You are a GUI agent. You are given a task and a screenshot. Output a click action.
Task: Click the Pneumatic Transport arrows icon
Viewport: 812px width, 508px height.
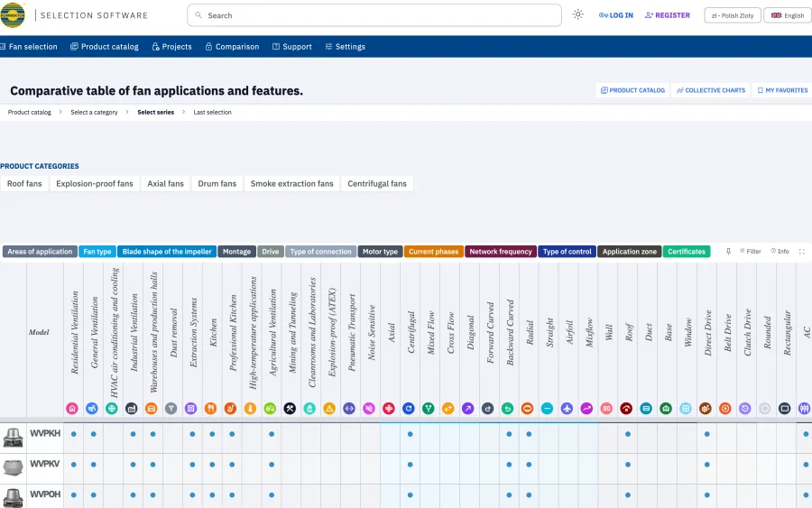[349, 409]
